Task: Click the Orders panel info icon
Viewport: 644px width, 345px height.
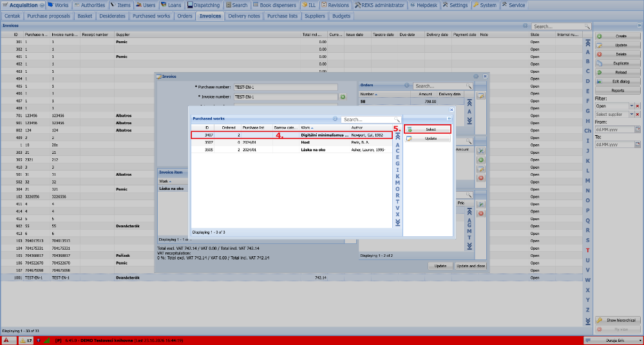Action: (x=406, y=86)
